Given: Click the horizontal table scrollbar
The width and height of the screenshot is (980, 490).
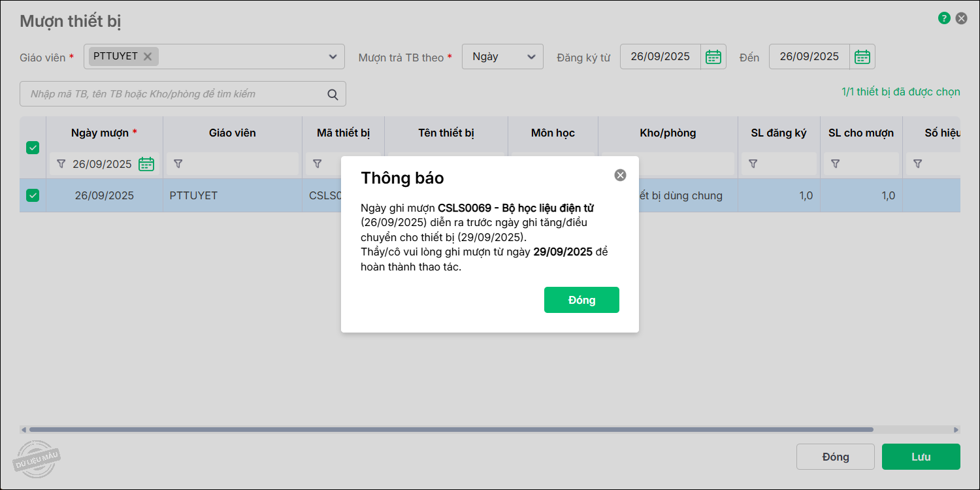Looking at the screenshot, I should coord(451,430).
